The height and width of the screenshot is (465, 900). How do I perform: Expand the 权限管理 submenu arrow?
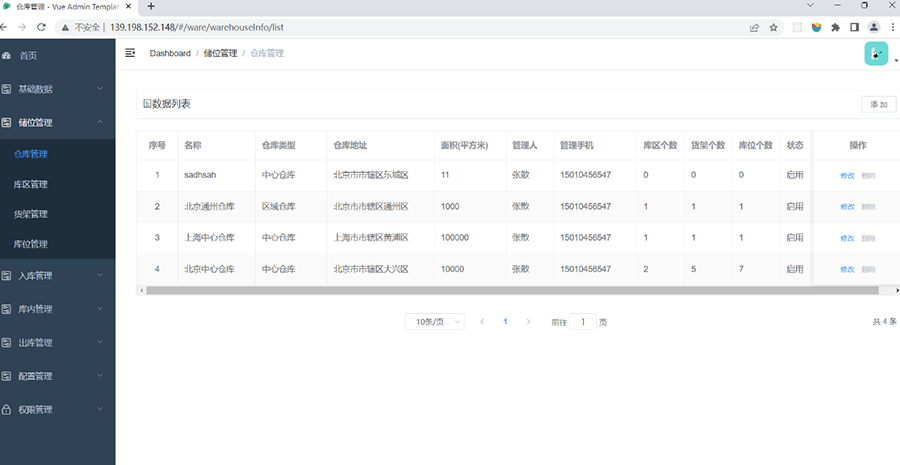[100, 409]
